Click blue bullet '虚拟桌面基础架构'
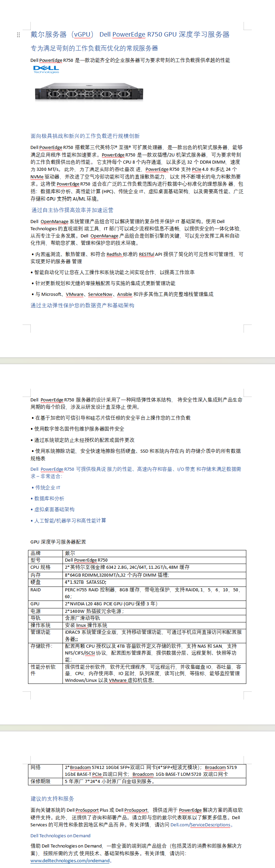Screen dimensions: 275x868 pos(53,509)
